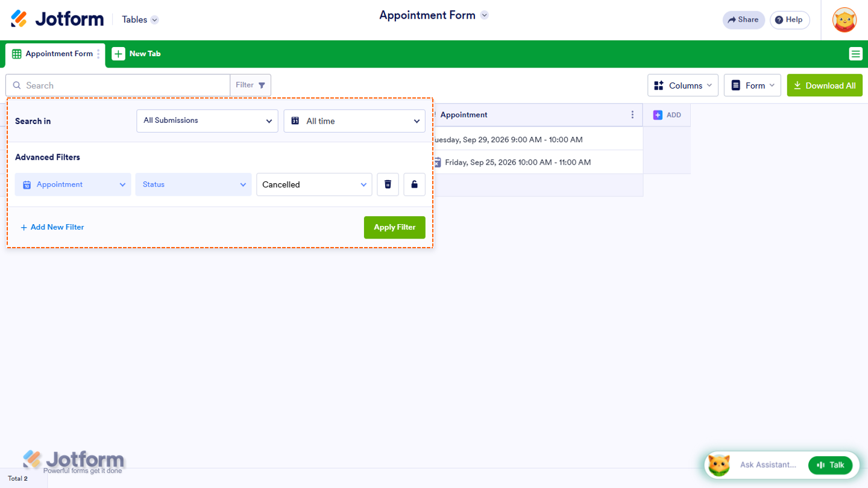868x488 pixels.
Task: Open the Form view dropdown
Action: pos(752,86)
